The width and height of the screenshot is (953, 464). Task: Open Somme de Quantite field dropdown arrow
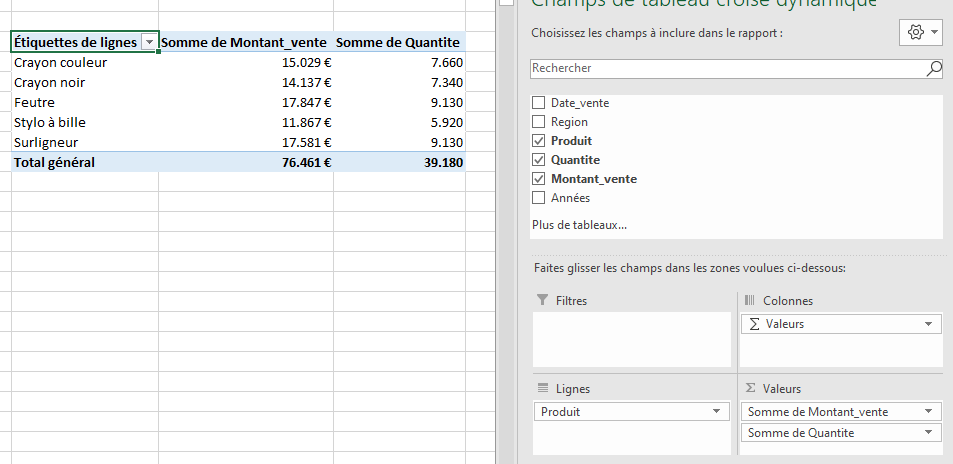(929, 432)
